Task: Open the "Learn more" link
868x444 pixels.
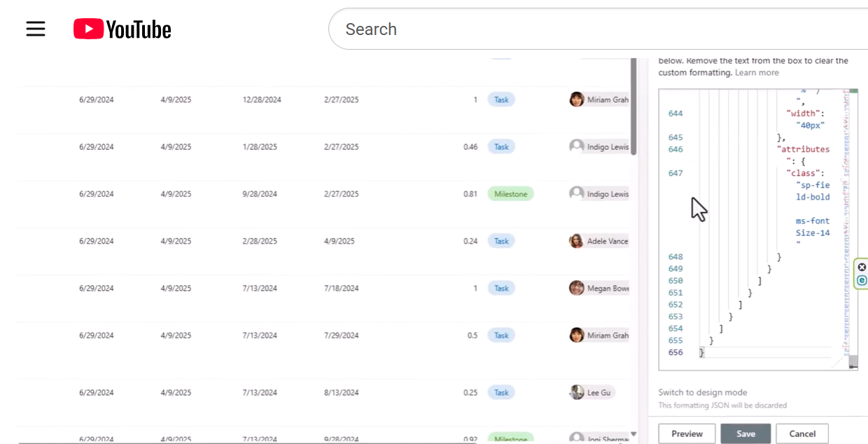Action: tap(756, 72)
